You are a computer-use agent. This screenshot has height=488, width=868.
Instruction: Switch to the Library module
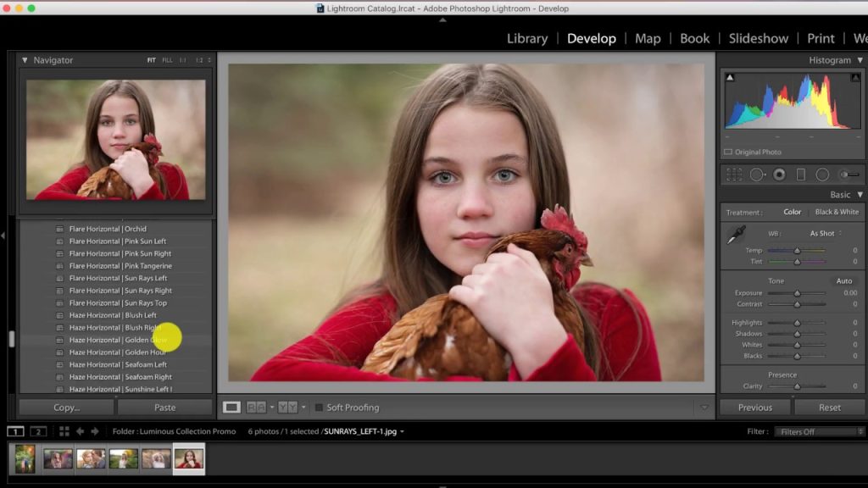527,38
